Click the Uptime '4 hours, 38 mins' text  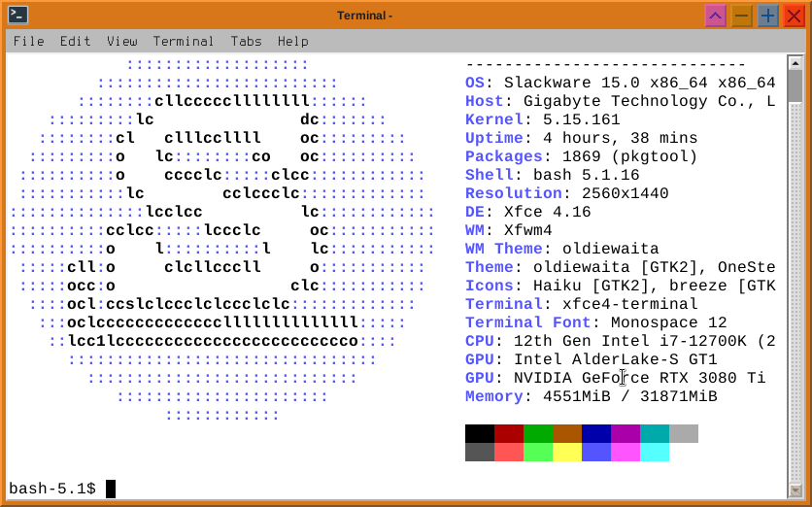(620, 138)
